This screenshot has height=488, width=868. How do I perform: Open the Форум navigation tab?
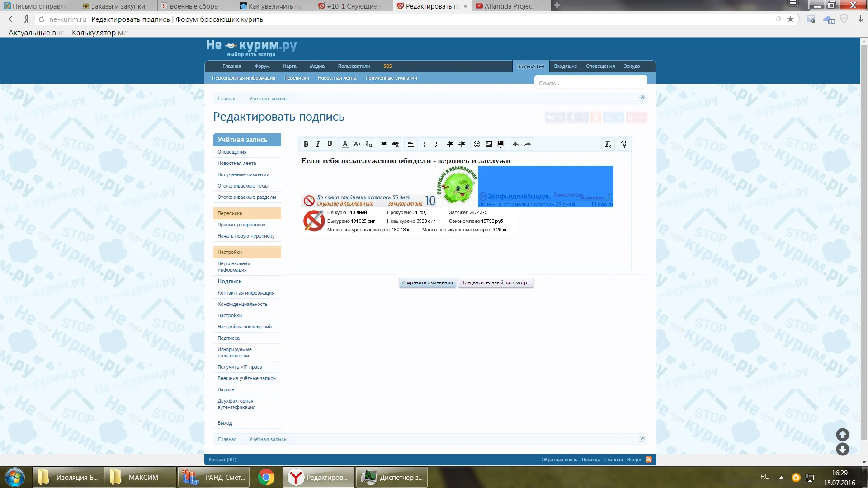pyautogui.click(x=262, y=66)
